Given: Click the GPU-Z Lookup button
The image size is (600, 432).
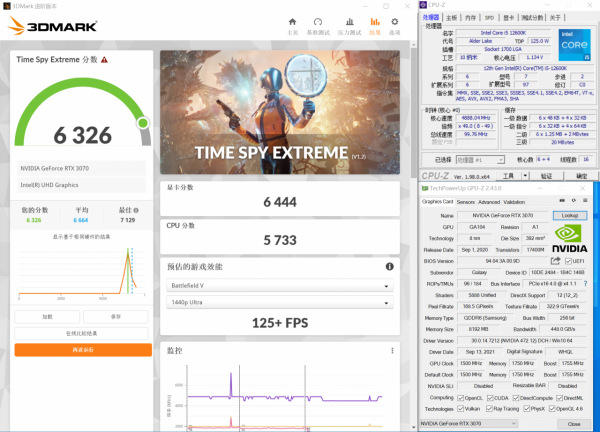Looking at the screenshot, I should pyautogui.click(x=570, y=215).
